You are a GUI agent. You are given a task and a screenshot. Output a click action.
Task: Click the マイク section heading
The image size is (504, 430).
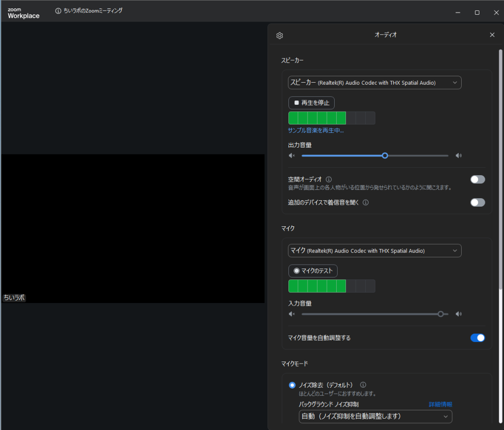coord(288,228)
